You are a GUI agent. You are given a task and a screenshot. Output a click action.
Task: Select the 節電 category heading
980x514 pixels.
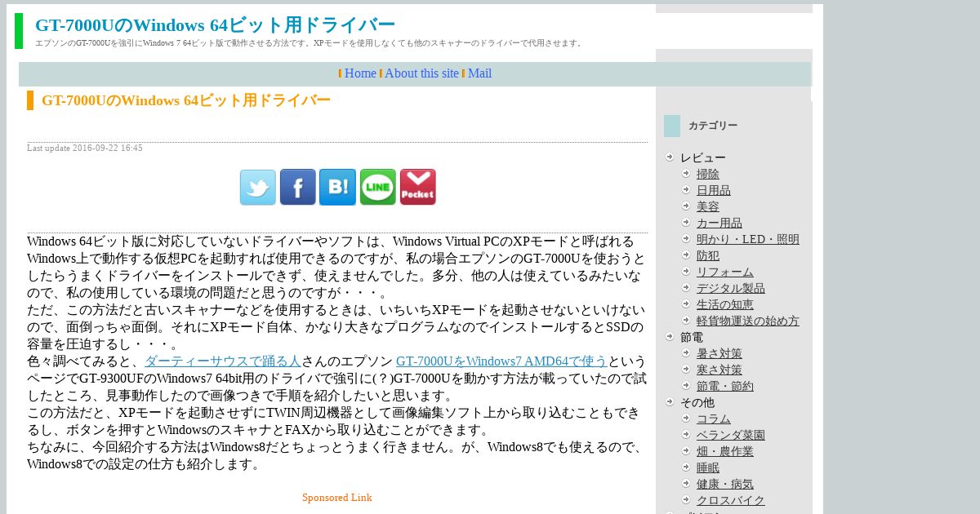pos(692,337)
